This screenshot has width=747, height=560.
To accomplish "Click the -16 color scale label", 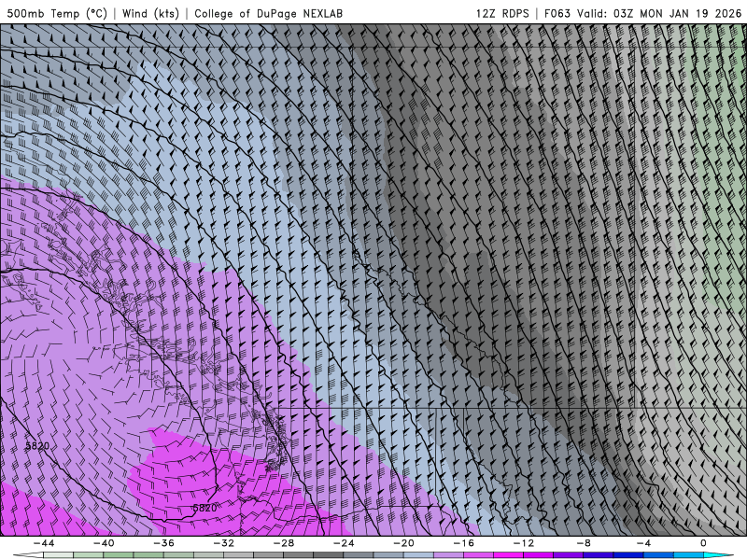I will (463, 543).
